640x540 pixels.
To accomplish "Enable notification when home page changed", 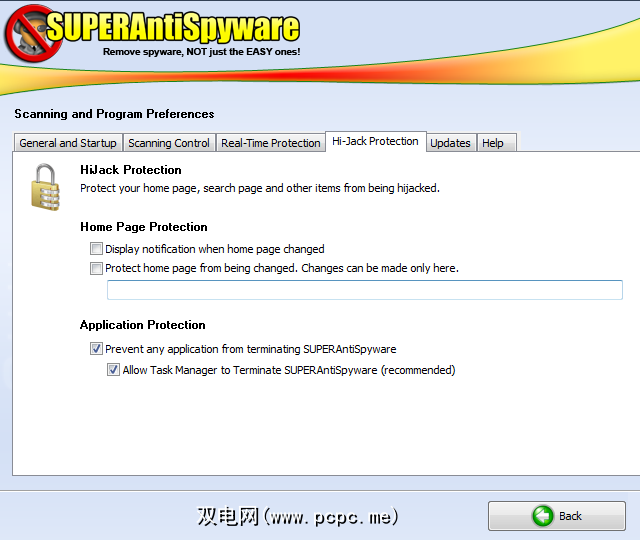I will pos(96,249).
